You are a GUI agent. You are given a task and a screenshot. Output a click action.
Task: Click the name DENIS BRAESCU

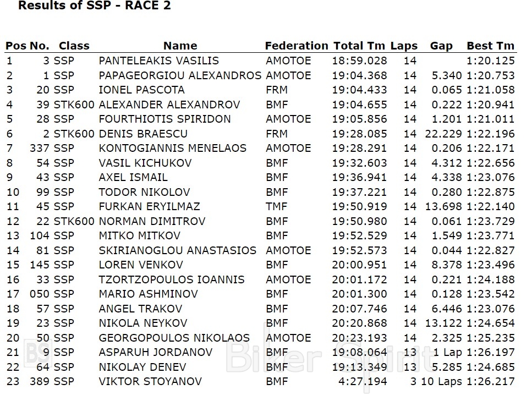tap(143, 134)
